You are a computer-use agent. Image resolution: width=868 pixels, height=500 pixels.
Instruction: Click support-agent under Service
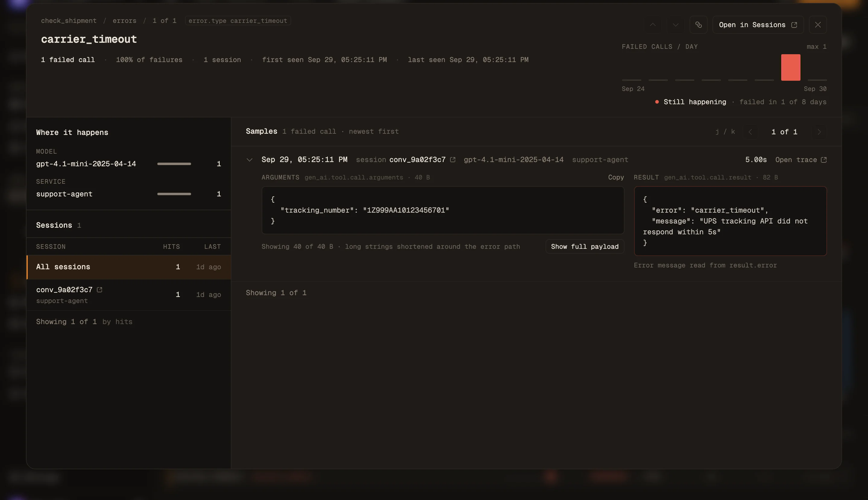click(x=64, y=194)
